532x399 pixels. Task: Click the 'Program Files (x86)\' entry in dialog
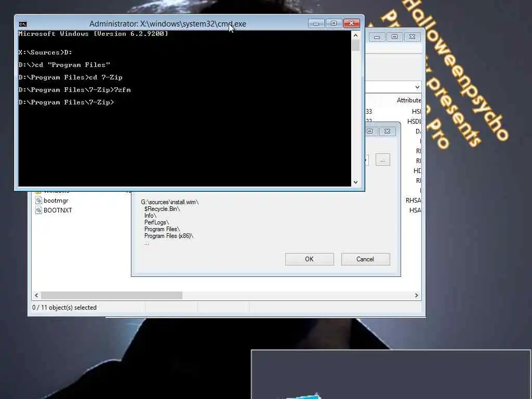[x=169, y=236]
